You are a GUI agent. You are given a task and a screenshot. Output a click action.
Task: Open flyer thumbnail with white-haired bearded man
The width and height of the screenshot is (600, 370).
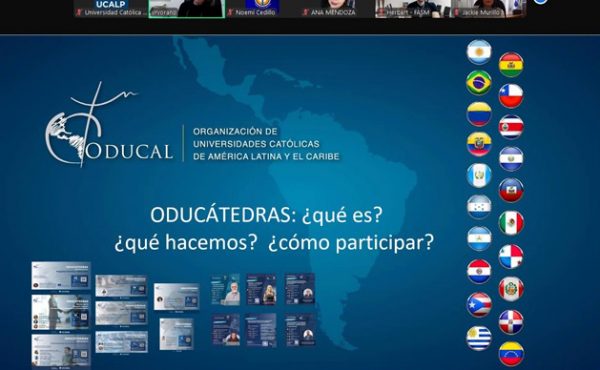[x=226, y=290]
